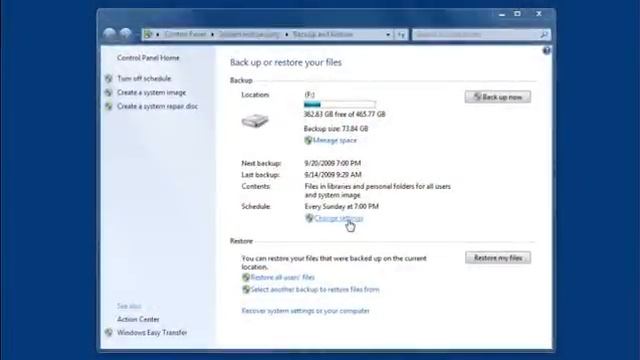Click the Forward navigation arrow button

(125, 34)
